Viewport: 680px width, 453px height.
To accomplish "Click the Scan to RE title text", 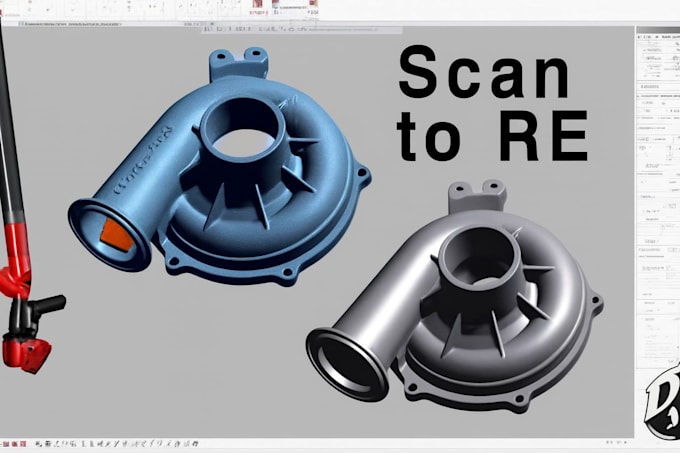I will 493,103.
